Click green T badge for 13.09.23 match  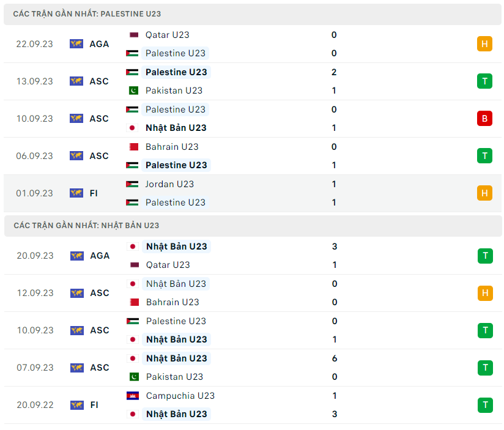484,81
